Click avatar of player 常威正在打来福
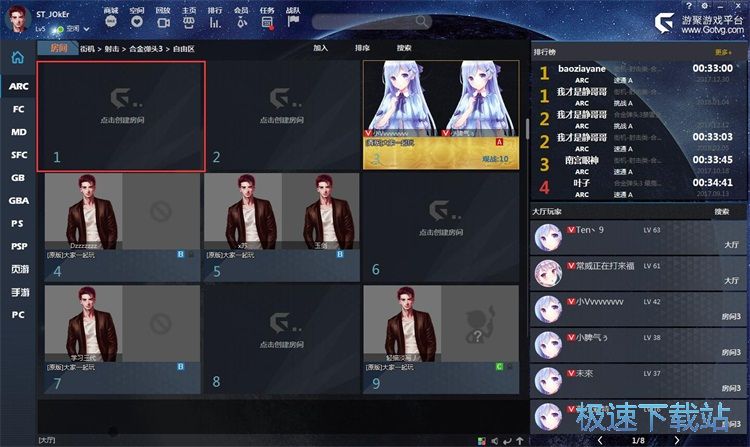The width and height of the screenshot is (750, 447). click(x=548, y=273)
